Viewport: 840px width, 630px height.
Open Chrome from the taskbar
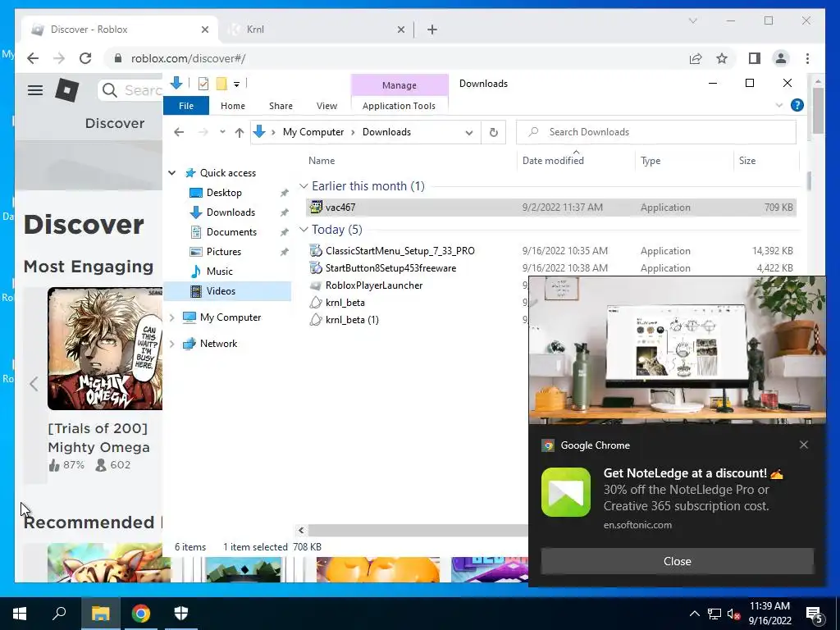[x=141, y=614]
